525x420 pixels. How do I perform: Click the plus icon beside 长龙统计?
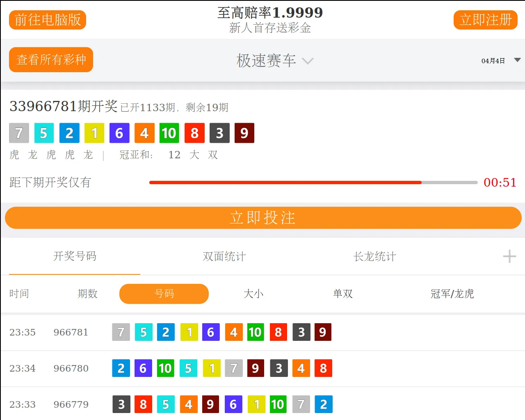509,257
